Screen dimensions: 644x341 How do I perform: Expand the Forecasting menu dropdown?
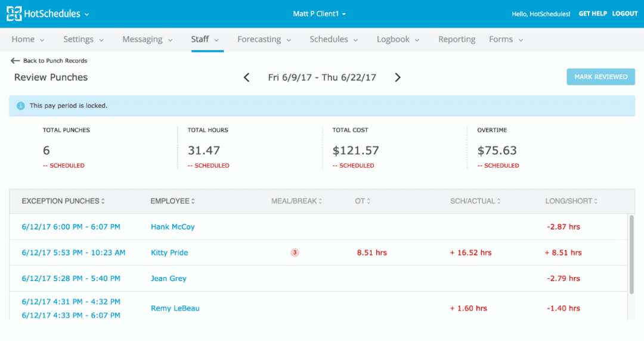click(264, 39)
